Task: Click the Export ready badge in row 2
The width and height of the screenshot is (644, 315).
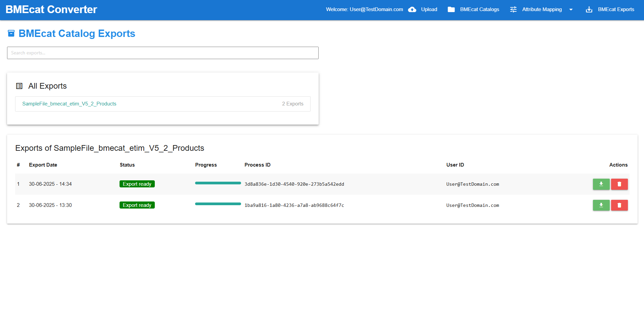Action: [x=137, y=205]
